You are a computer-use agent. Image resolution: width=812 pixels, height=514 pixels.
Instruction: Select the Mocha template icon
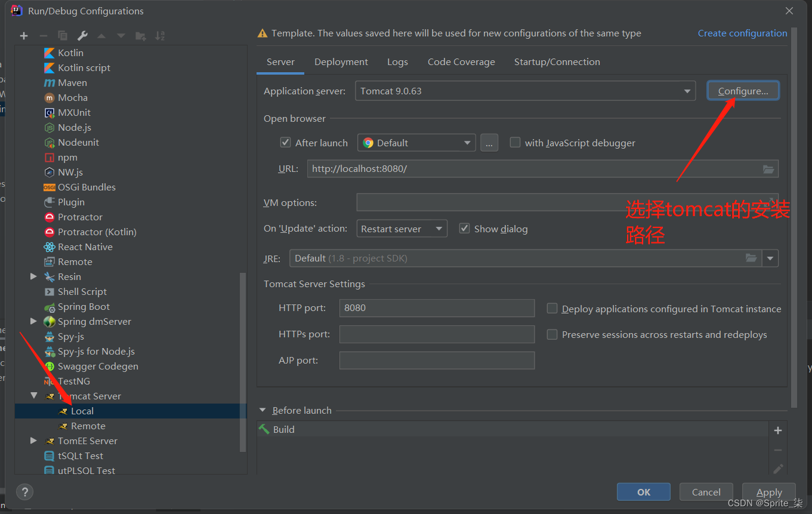coord(50,98)
